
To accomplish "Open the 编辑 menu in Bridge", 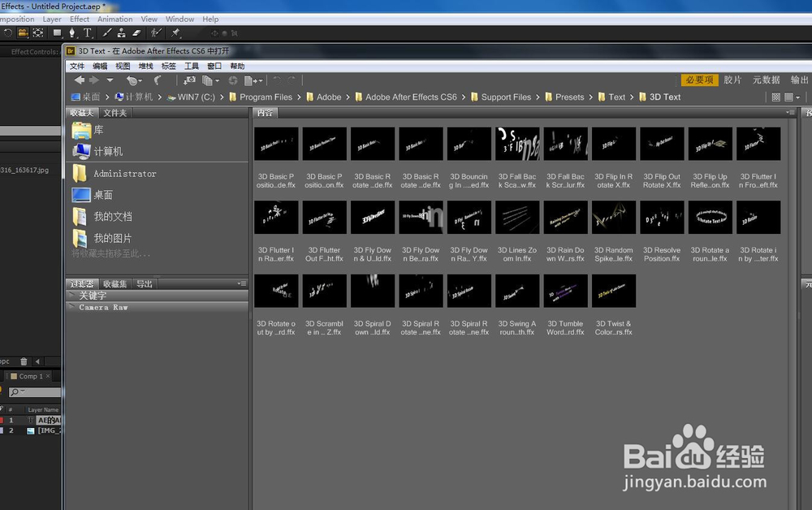I will click(x=100, y=67).
